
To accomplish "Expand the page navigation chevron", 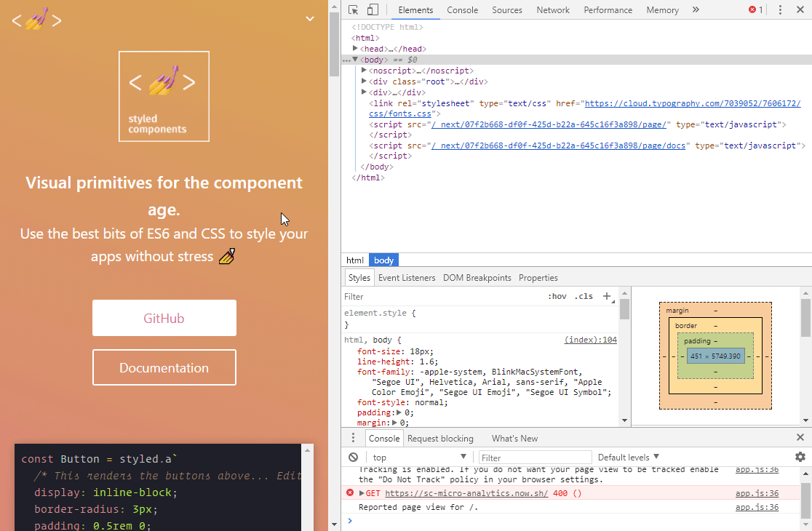I will 310,19.
